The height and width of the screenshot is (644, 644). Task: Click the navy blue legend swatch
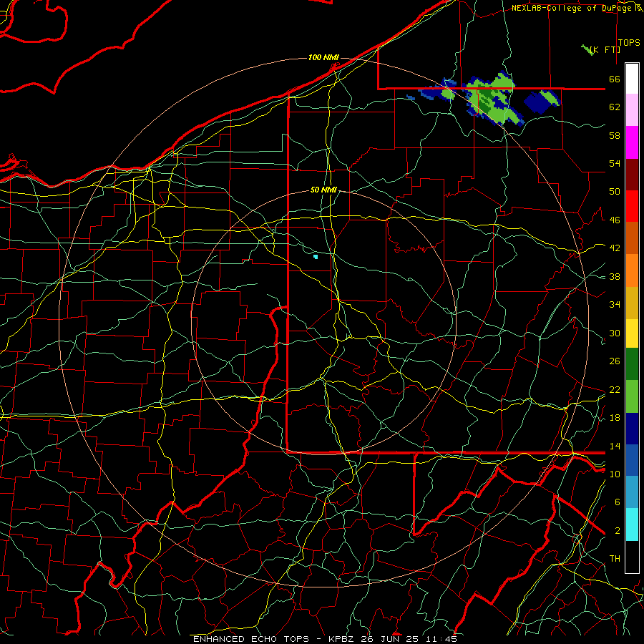[632, 429]
